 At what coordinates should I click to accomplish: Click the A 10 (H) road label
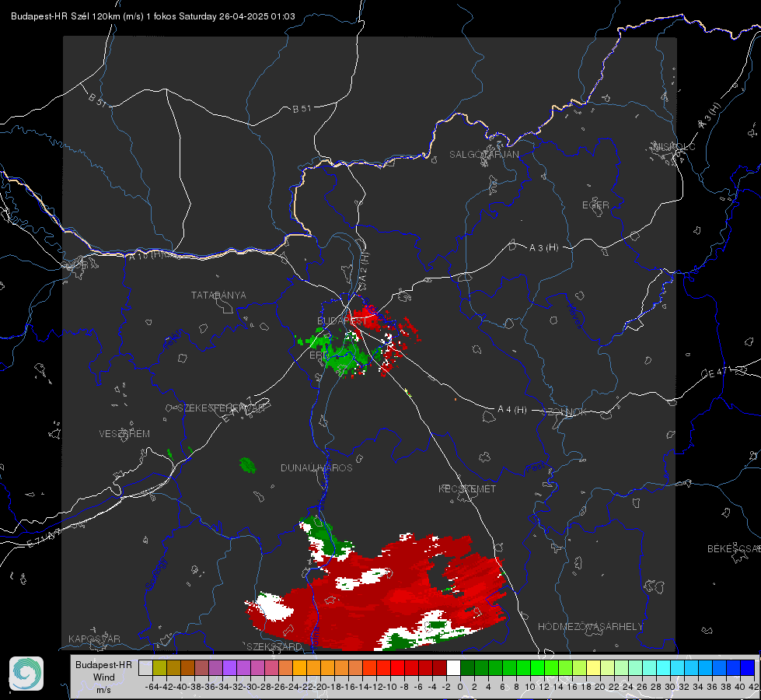click(146, 254)
